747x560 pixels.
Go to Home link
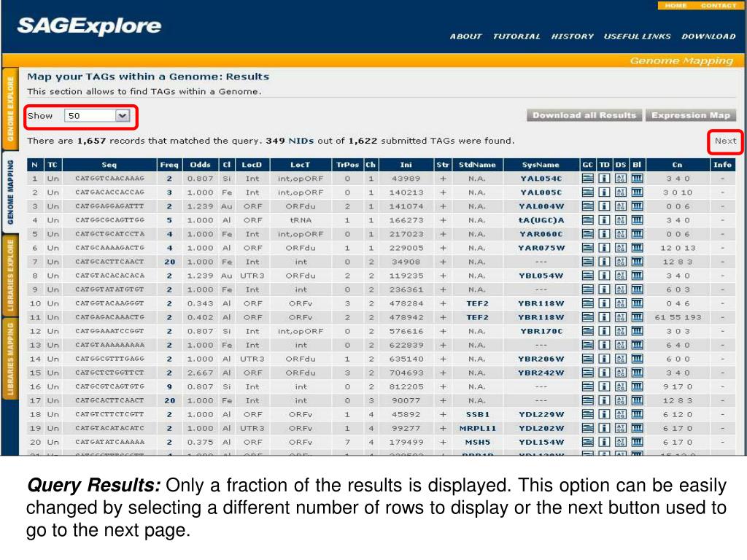click(x=676, y=6)
